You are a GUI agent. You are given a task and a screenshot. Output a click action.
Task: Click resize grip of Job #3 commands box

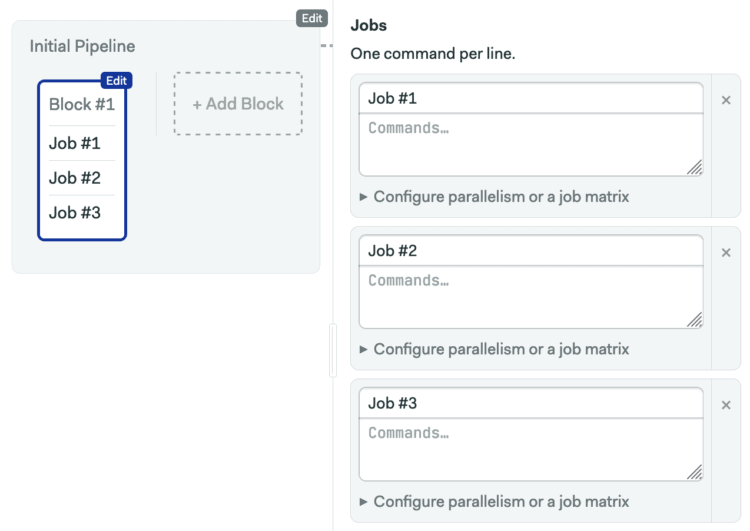(x=695, y=473)
